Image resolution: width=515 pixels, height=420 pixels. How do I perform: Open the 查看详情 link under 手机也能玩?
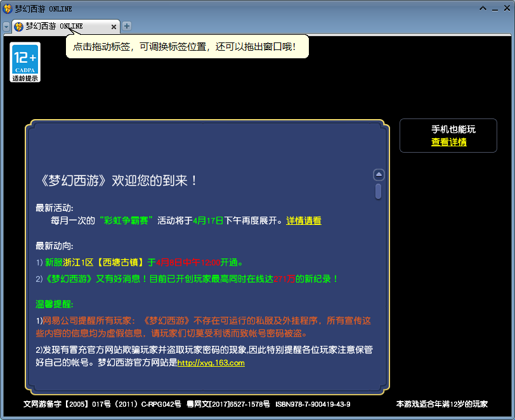(x=448, y=142)
